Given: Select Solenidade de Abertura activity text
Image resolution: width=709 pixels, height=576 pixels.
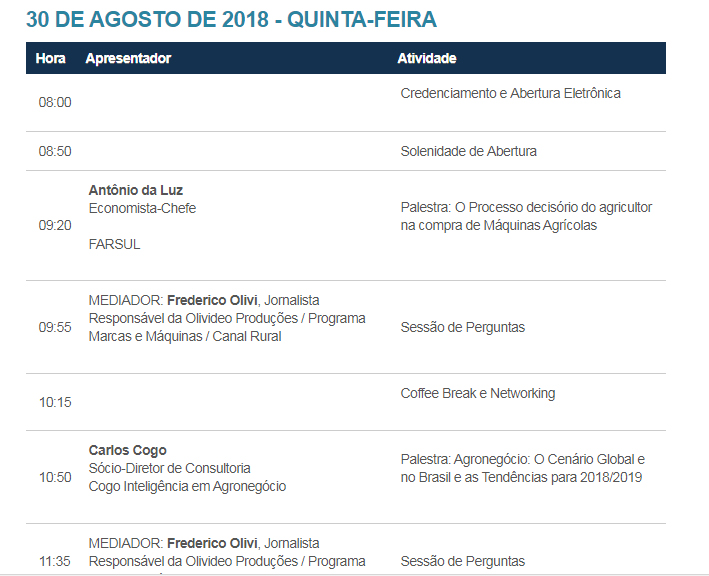Looking at the screenshot, I should (x=468, y=151).
